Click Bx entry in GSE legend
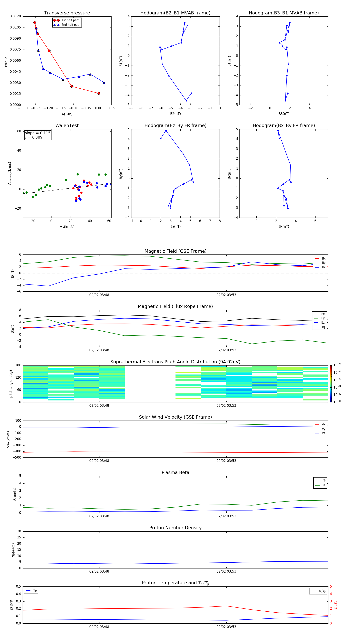The width and height of the screenshot is (351, 644). (x=320, y=259)
